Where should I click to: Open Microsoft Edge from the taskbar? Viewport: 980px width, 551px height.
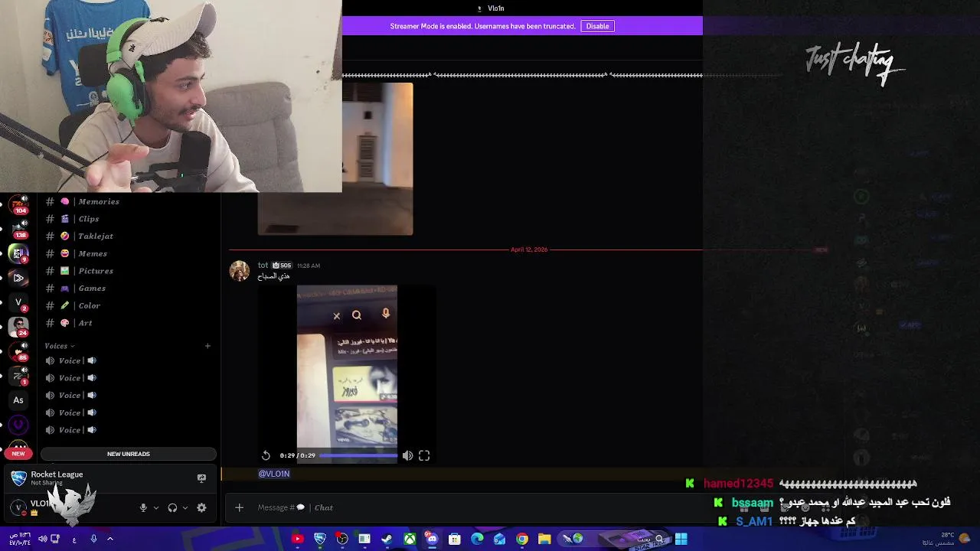477,539
